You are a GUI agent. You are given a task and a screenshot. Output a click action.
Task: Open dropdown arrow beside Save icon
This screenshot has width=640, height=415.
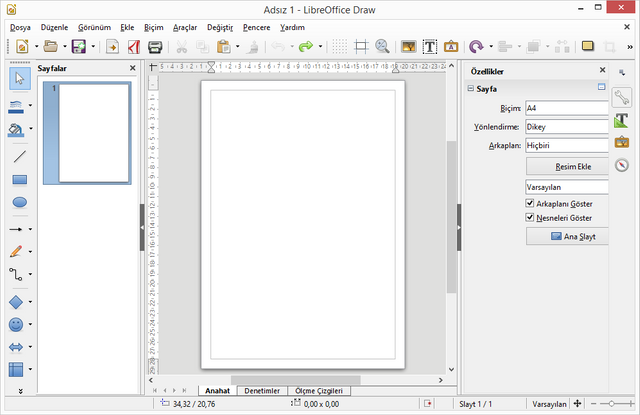point(93,47)
